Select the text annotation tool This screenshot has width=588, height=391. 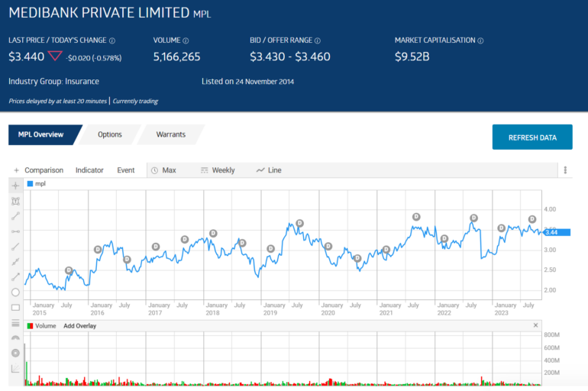pyautogui.click(x=15, y=202)
